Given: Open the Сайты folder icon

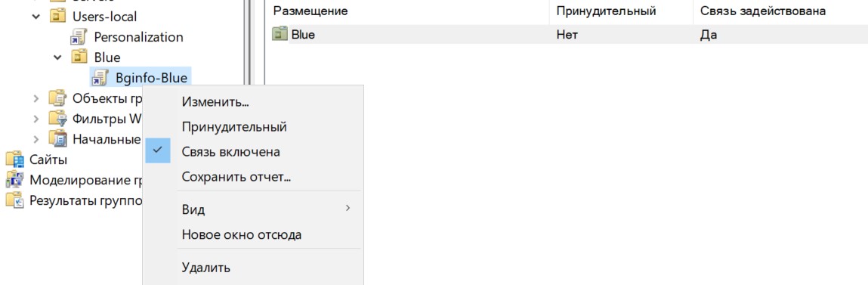Looking at the screenshot, I should (15, 160).
